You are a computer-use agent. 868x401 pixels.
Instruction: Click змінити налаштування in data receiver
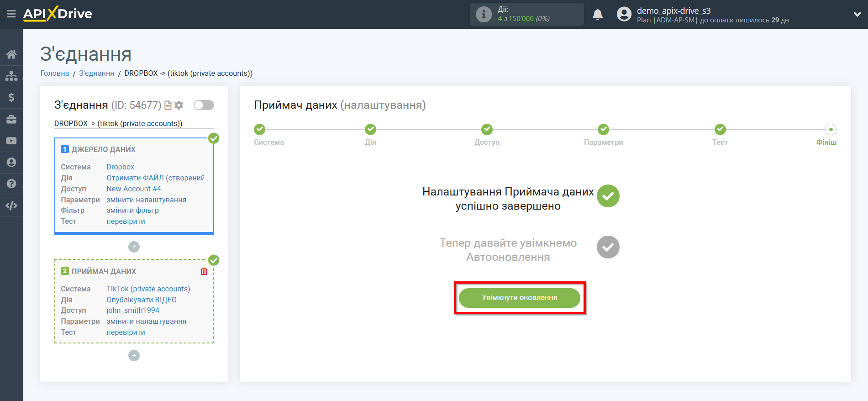[147, 322]
